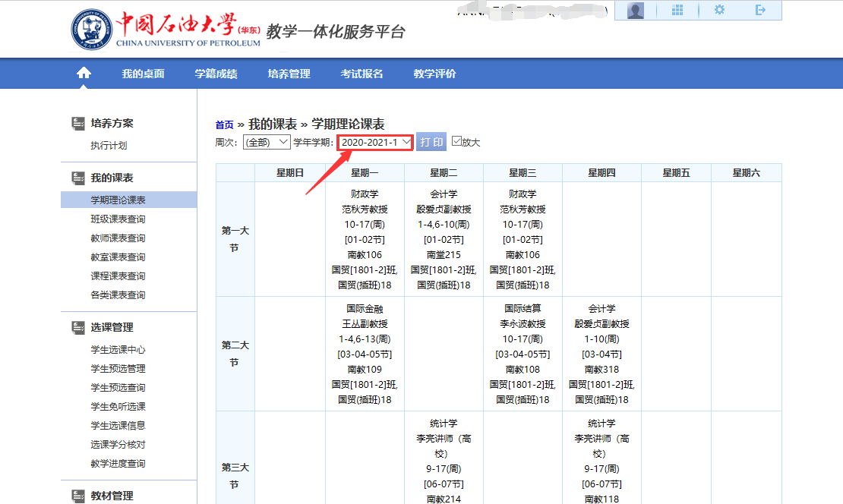The width and height of the screenshot is (843, 504).
Task: Click the 选课管理 section icon
Action: pyautogui.click(x=77, y=327)
